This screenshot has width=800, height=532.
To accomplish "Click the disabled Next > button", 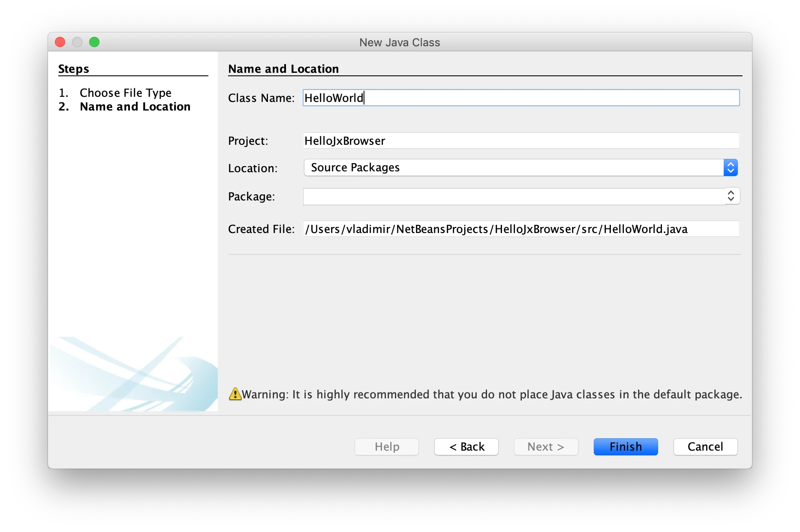I will [x=546, y=447].
